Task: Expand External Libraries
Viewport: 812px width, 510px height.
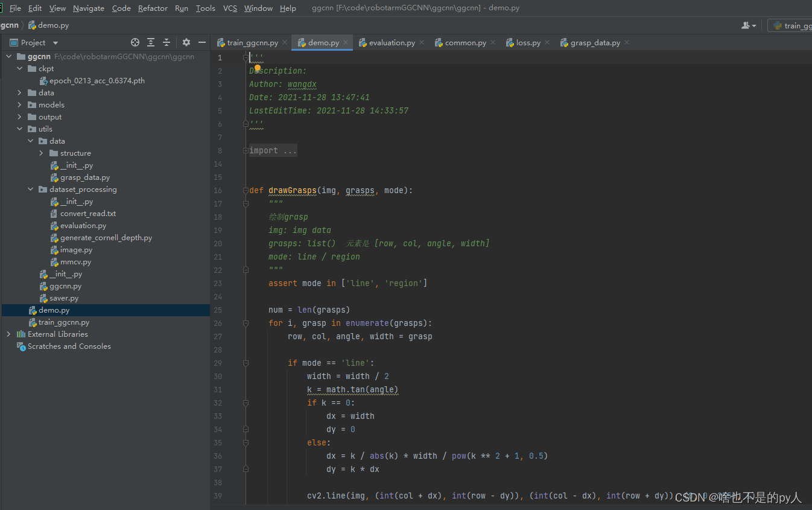Action: (x=8, y=334)
